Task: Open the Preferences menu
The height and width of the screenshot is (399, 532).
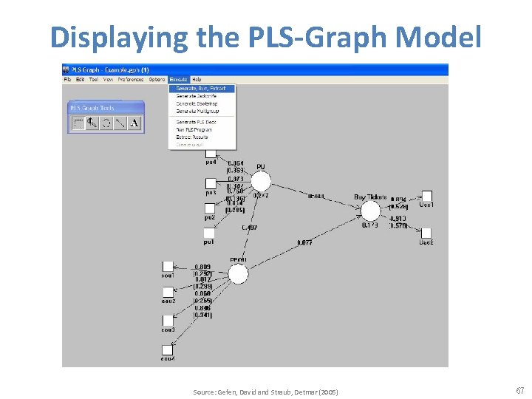Action: 131,79
